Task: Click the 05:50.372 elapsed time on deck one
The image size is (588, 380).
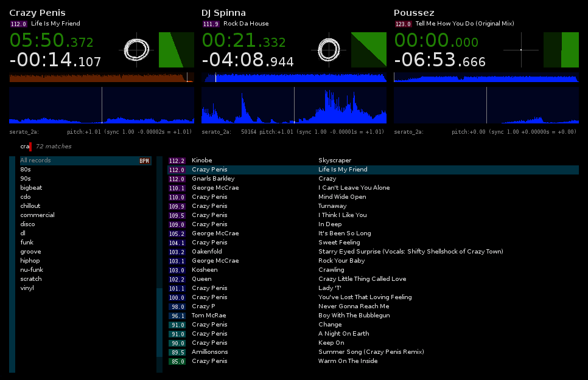Action: click(51, 41)
